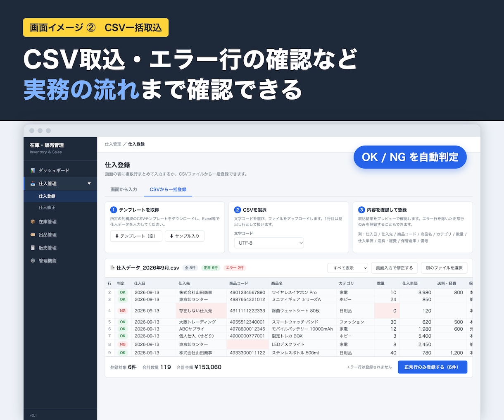This screenshot has width=504, height=420.
Task: Click the 画面入力で修正する button
Action: click(x=395, y=268)
